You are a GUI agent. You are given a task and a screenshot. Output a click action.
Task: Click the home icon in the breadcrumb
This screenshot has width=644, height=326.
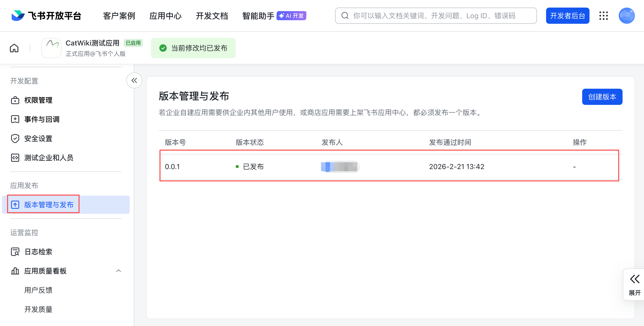[x=14, y=48]
